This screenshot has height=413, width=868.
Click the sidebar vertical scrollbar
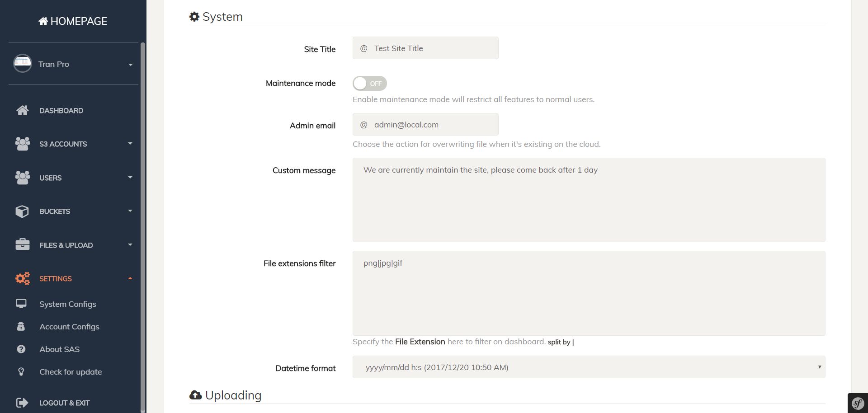pyautogui.click(x=143, y=226)
